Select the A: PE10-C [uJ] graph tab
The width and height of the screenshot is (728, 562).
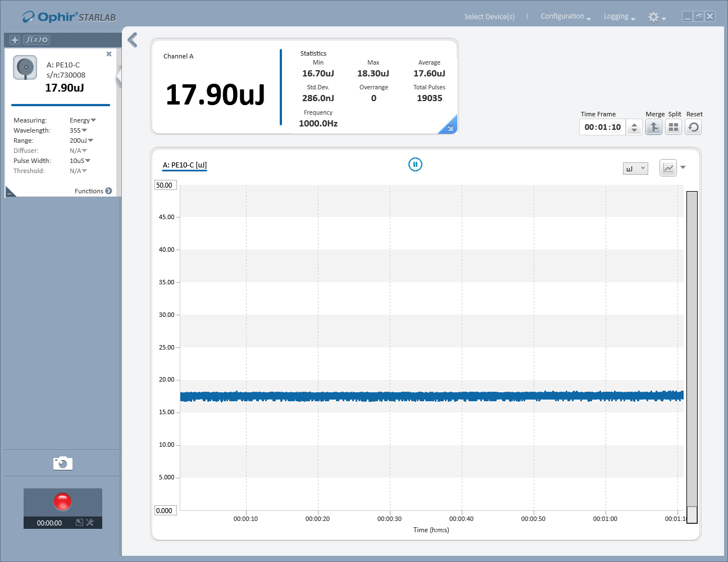coord(185,165)
